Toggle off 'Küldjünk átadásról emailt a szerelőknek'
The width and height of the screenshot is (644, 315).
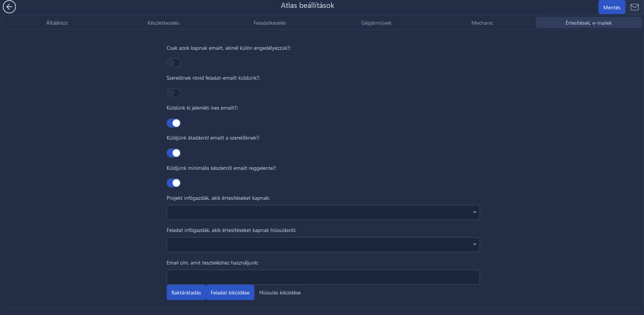(x=174, y=153)
